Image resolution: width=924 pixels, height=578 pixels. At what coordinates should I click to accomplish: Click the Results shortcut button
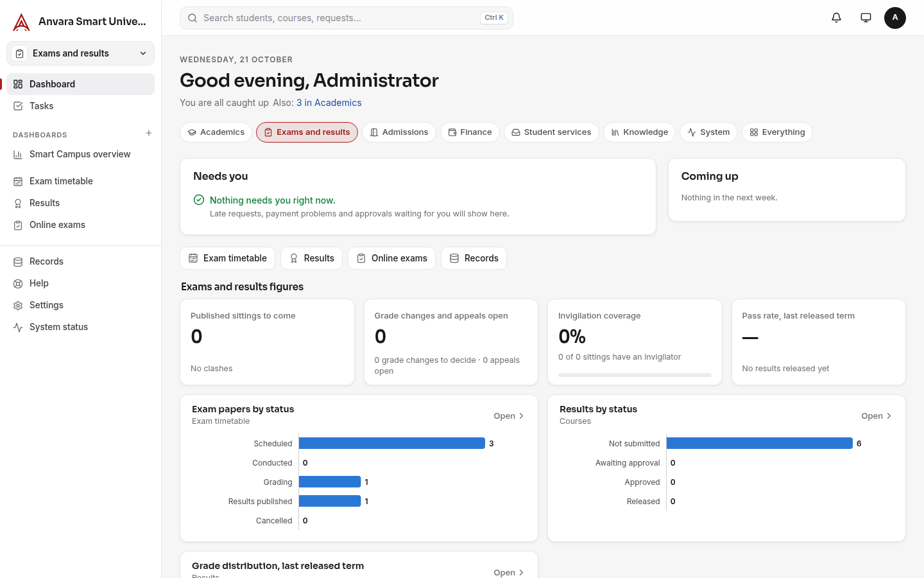pos(311,258)
